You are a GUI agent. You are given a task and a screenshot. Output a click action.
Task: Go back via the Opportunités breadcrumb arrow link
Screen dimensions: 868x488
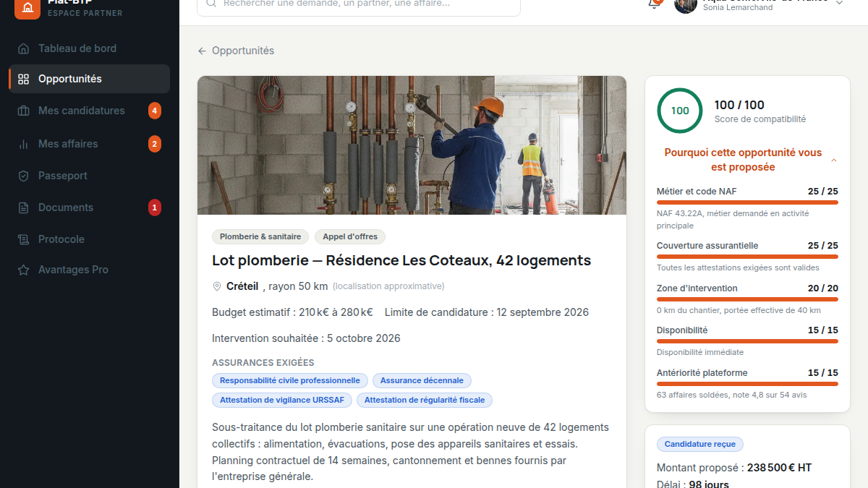(236, 51)
